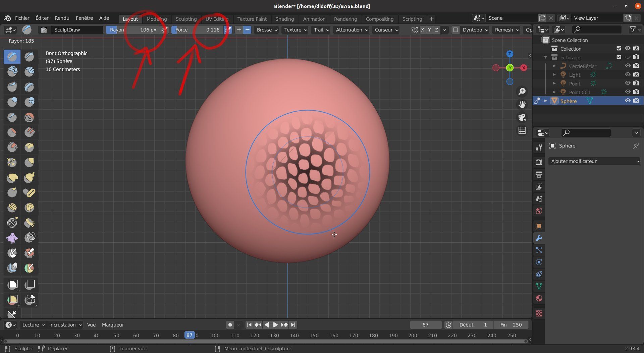Select the Clay Strips brush
Viewport: 644px width, 353px height.
(x=29, y=71)
